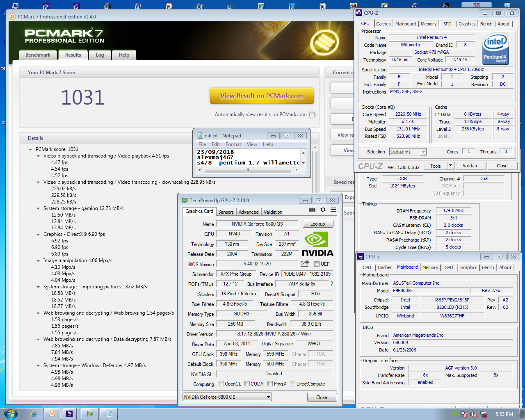525x420 pixels.
Task: Click the CPU-Z Validate button
Action: tap(470, 166)
